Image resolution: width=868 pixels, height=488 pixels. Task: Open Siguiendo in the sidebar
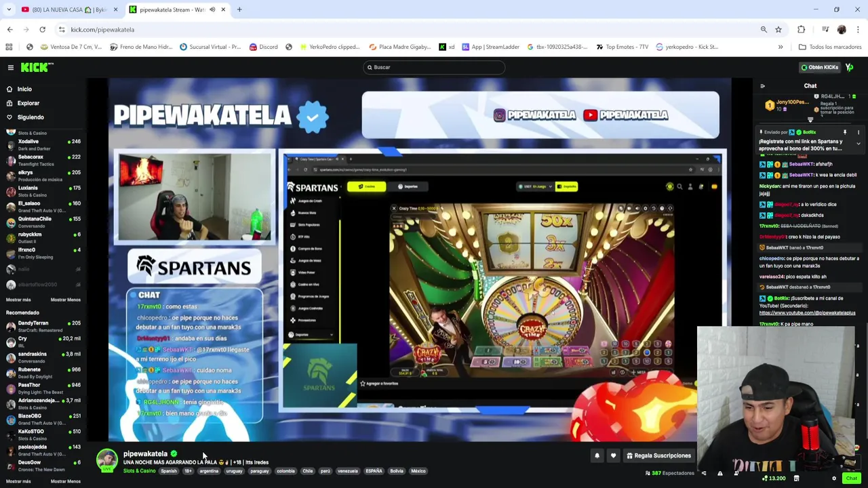click(30, 117)
